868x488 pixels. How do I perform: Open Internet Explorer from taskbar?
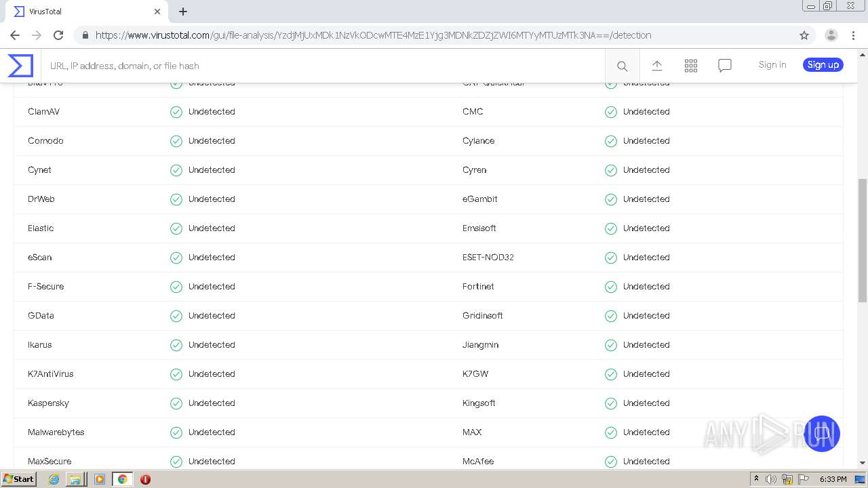(x=54, y=479)
